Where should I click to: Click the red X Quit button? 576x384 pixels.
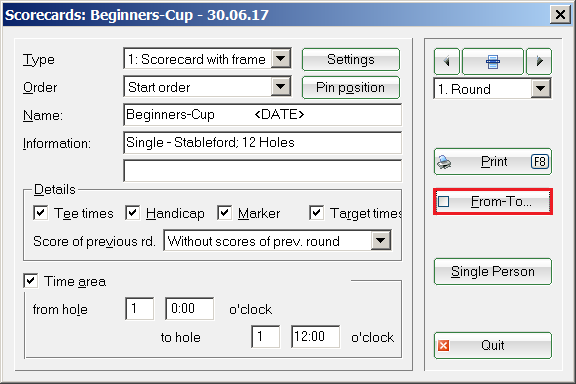pyautogui.click(x=493, y=345)
